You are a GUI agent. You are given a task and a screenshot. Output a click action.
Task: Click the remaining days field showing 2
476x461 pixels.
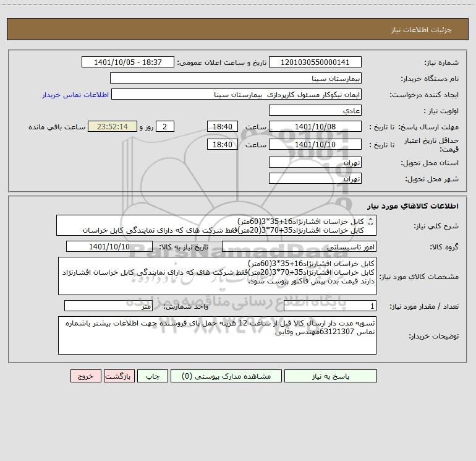(165, 126)
